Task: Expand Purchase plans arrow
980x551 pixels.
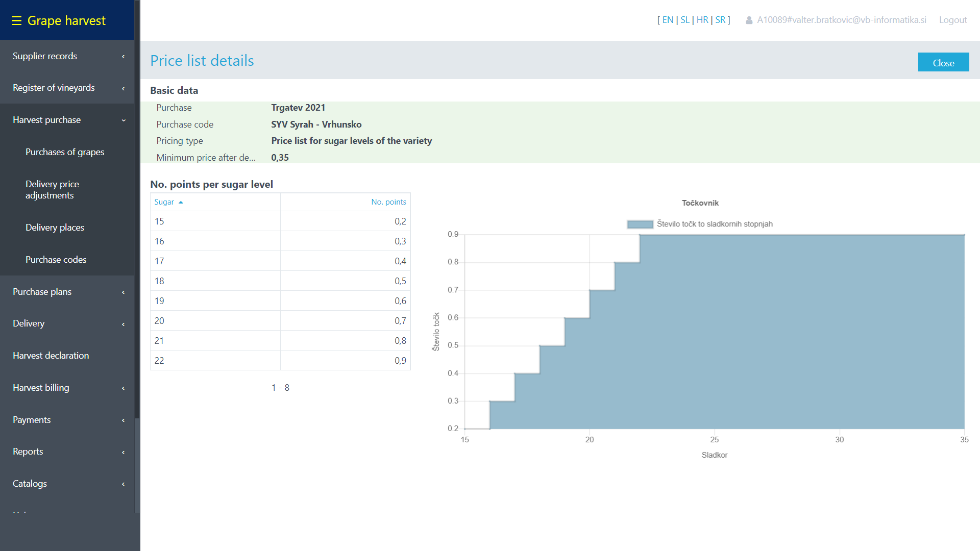Action: [123, 292]
